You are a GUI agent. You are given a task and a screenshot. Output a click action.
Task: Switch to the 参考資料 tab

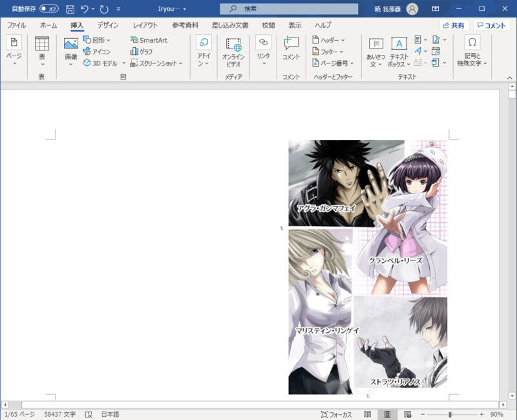[185, 25]
